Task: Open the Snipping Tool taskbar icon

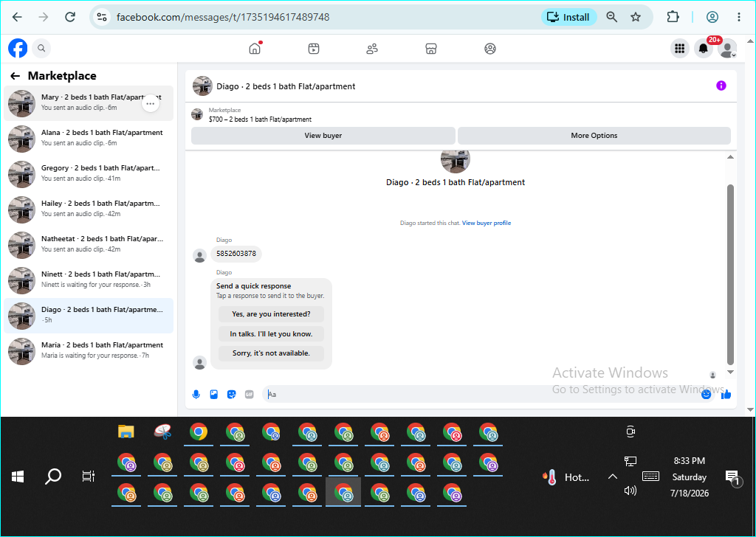Action: coord(162,432)
